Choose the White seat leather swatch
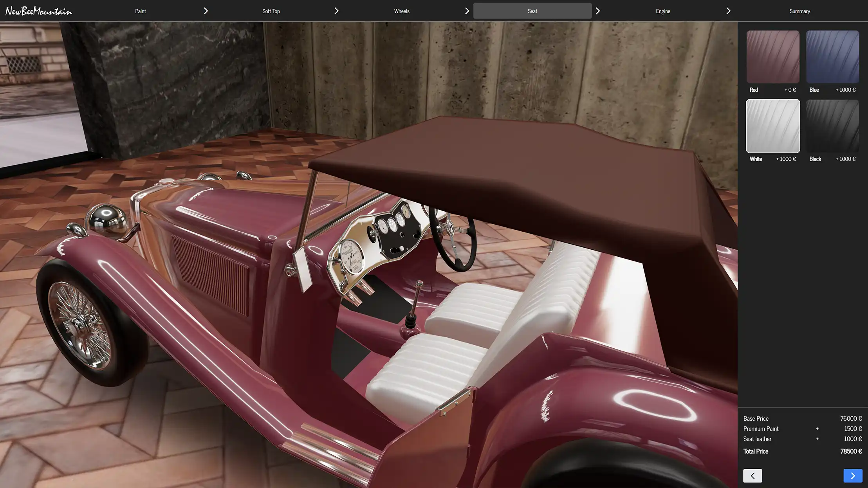868x488 pixels. click(773, 126)
